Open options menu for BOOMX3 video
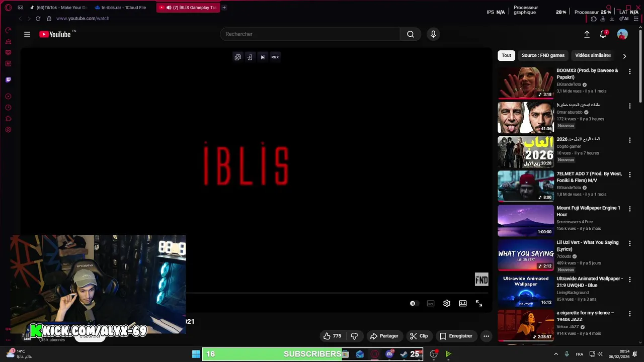 (629, 71)
